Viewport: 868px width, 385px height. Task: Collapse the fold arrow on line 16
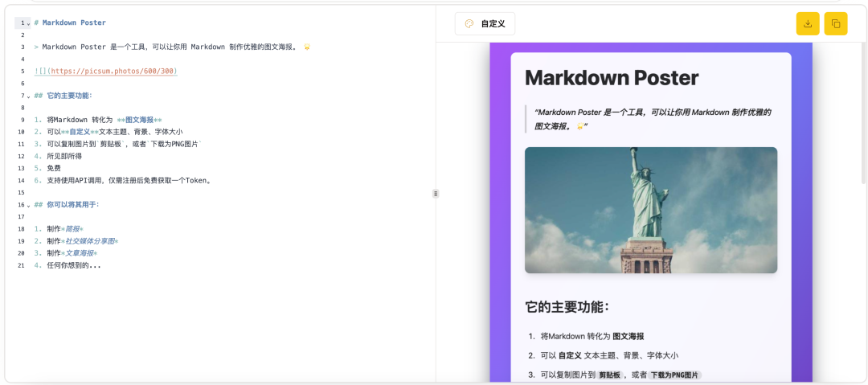29,205
